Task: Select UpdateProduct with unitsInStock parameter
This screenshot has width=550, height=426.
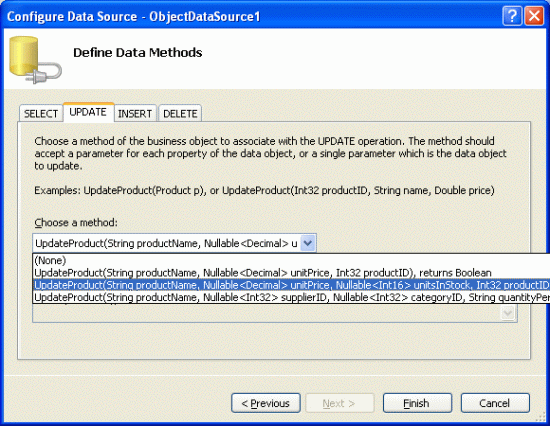Action: [292, 285]
